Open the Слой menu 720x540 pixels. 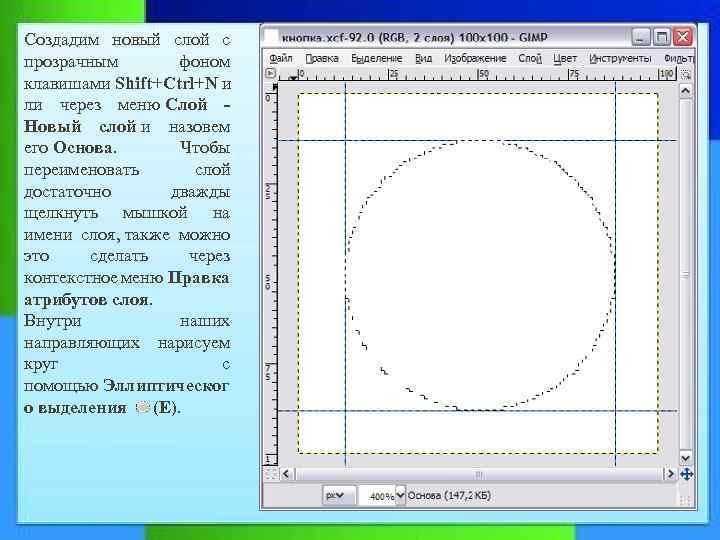click(530, 58)
